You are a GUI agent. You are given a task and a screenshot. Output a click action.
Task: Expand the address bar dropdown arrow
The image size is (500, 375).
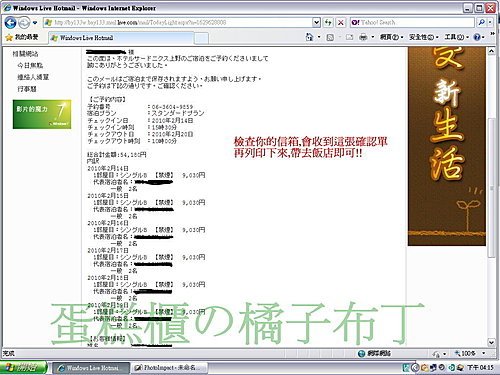coord(316,22)
